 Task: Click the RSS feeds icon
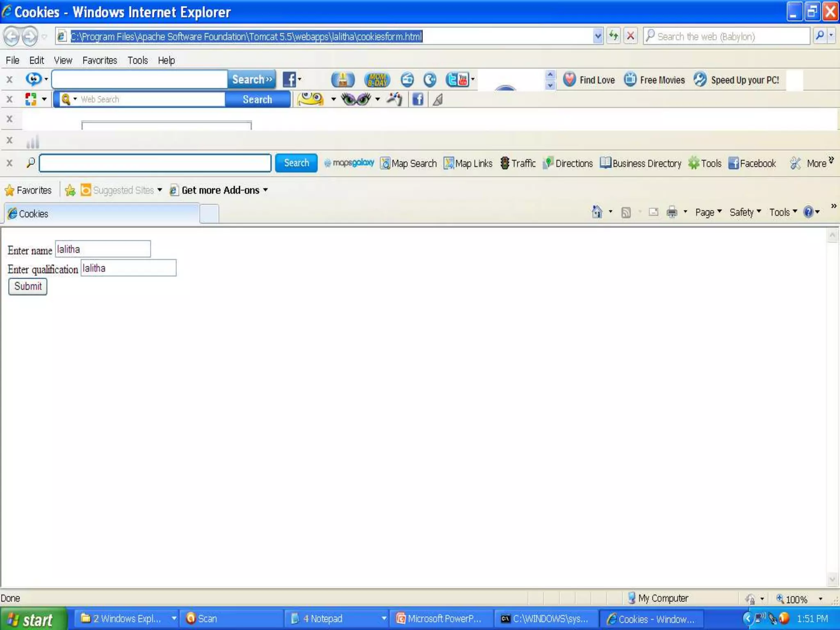(626, 212)
